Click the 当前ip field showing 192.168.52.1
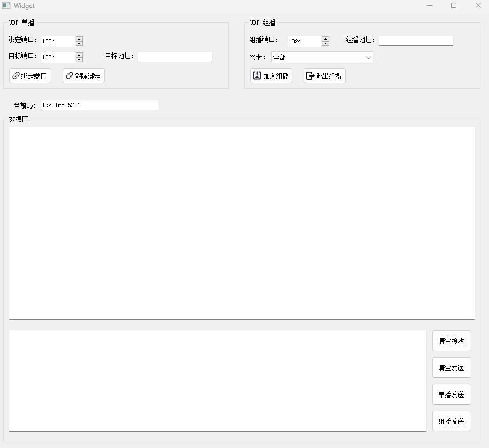This screenshot has height=448, width=489. click(x=100, y=105)
